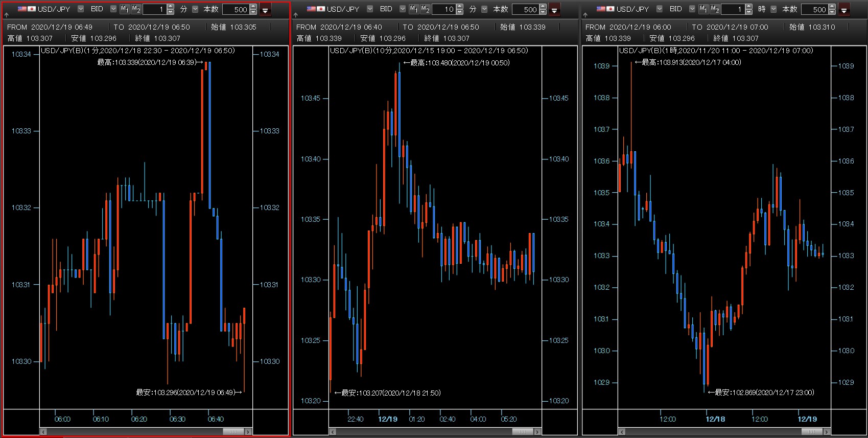Increase the period value on the 1分 chart
This screenshot has width=868, height=438.
coord(171,7)
